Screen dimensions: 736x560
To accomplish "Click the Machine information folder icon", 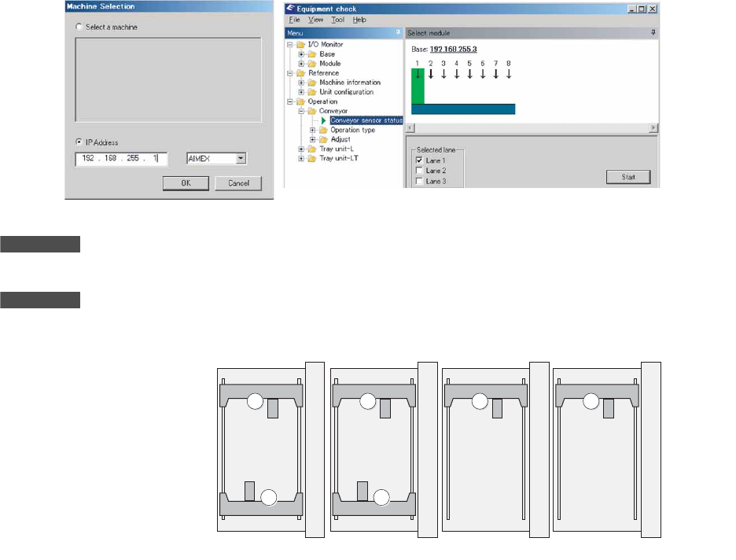I will (x=312, y=83).
